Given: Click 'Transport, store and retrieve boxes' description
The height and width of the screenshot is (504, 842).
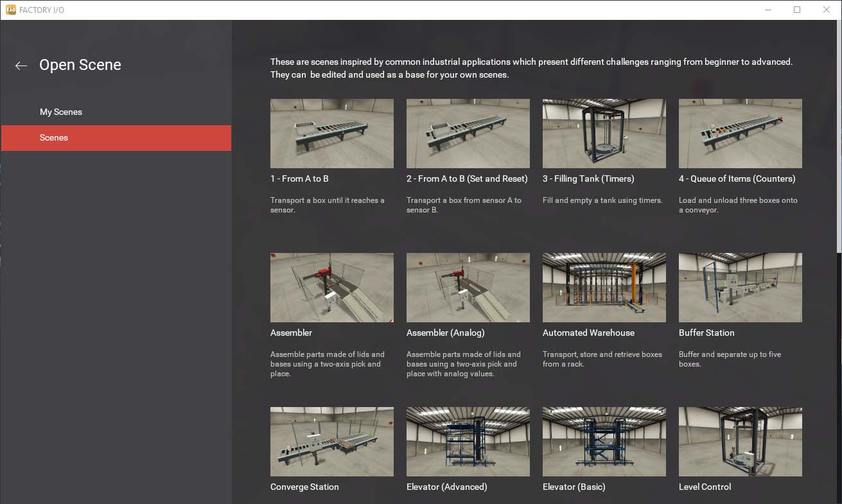Looking at the screenshot, I should (x=602, y=359).
